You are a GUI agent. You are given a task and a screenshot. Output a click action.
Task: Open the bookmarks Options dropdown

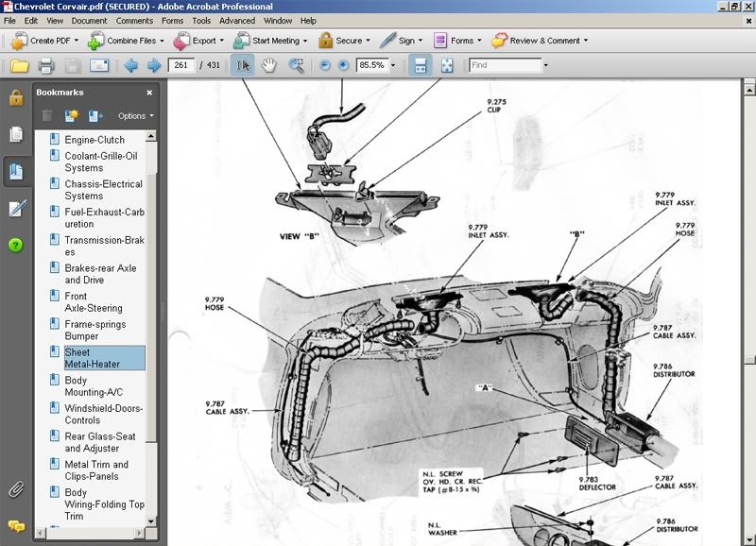135,116
